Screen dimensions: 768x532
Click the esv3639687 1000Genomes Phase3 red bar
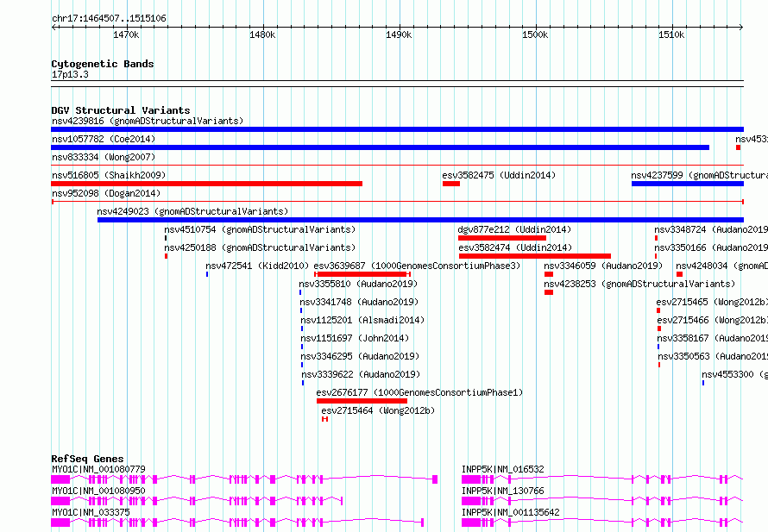tap(362, 274)
